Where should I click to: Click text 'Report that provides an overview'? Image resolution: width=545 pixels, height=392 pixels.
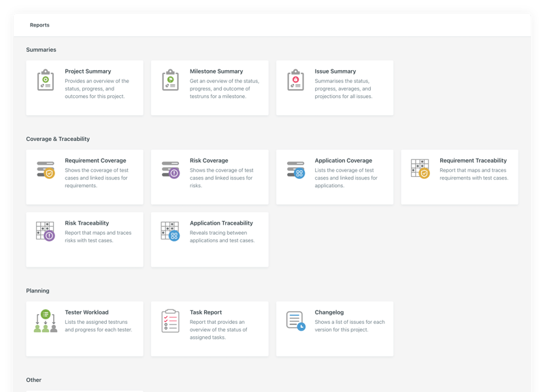coord(218,330)
